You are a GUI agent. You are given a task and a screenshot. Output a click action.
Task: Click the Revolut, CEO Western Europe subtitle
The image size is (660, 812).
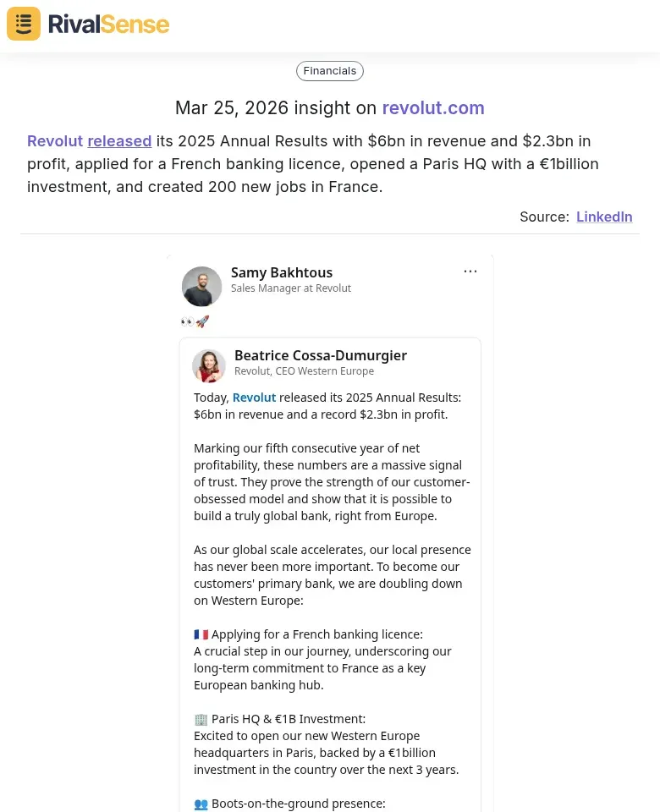304,370
